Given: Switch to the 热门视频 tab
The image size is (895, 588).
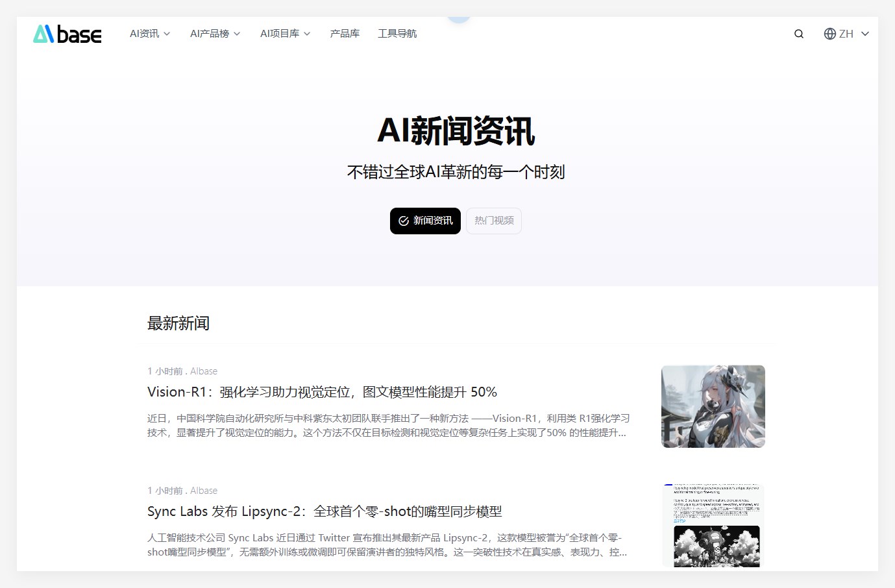Looking at the screenshot, I should pyautogui.click(x=493, y=221).
